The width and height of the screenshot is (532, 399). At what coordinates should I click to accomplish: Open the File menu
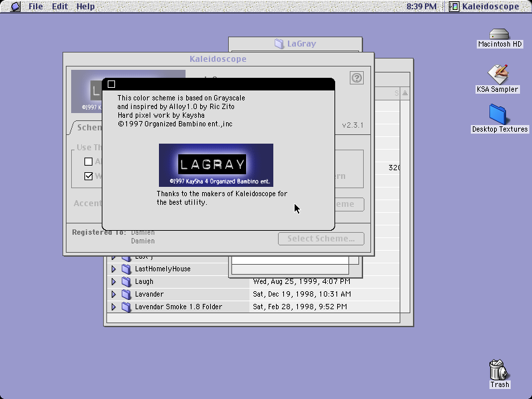click(36, 7)
